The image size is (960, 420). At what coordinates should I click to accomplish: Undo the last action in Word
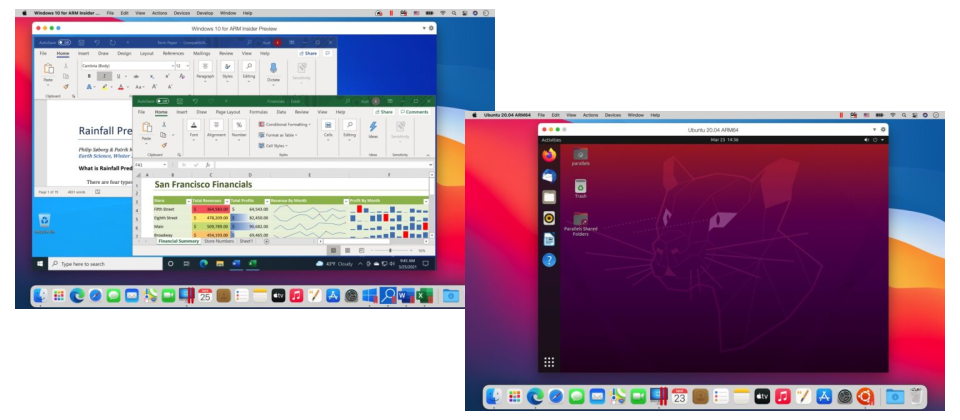point(97,42)
